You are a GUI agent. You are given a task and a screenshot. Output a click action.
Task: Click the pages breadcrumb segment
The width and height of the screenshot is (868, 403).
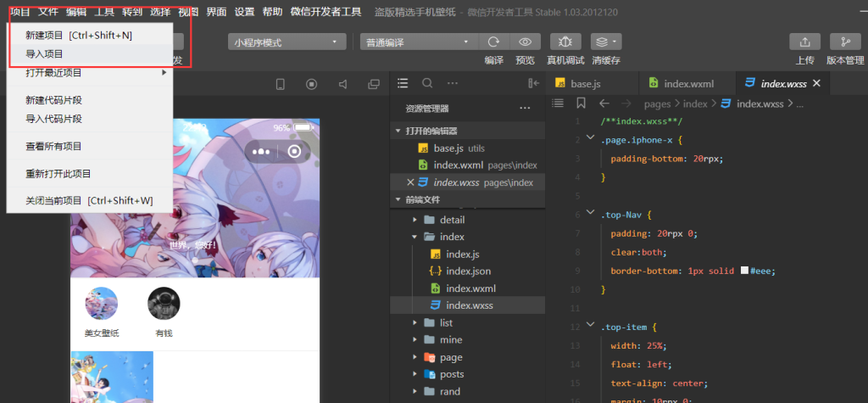(x=658, y=104)
